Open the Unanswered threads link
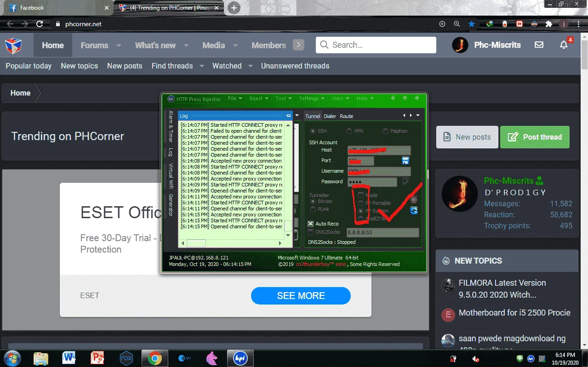 click(x=295, y=66)
